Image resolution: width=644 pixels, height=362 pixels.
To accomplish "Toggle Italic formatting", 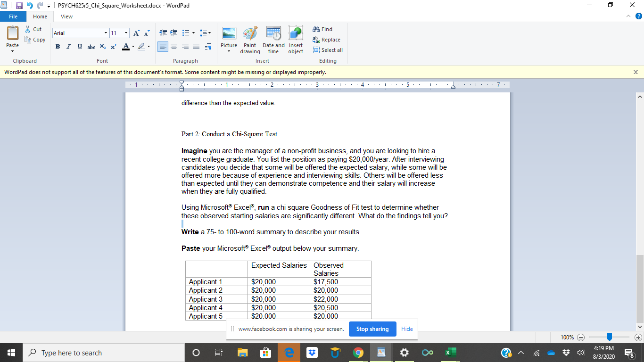I will [x=68, y=46].
